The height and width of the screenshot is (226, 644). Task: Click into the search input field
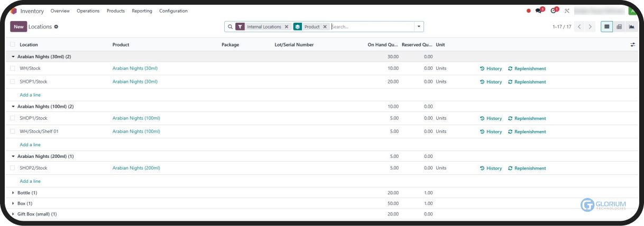(370, 26)
